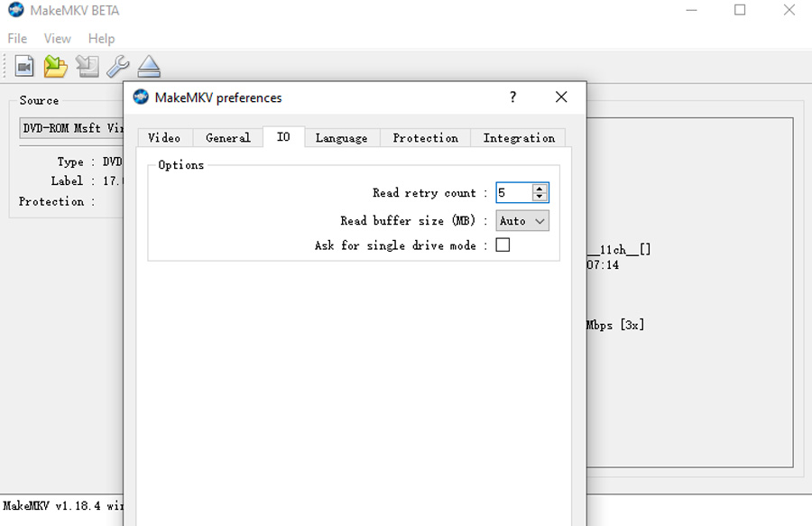The height and width of the screenshot is (526, 812).
Task: Click the Open disc folder icon
Action: pyautogui.click(x=56, y=66)
